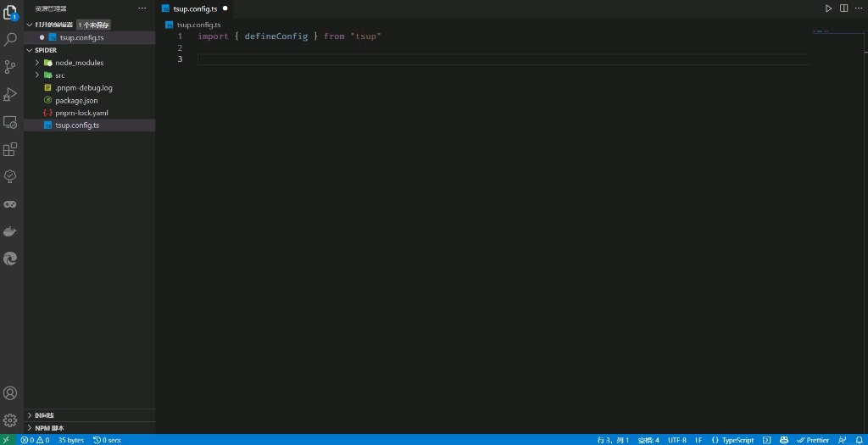Click the 0 secs timer in status bar
The height and width of the screenshot is (445, 868).
pos(107,440)
